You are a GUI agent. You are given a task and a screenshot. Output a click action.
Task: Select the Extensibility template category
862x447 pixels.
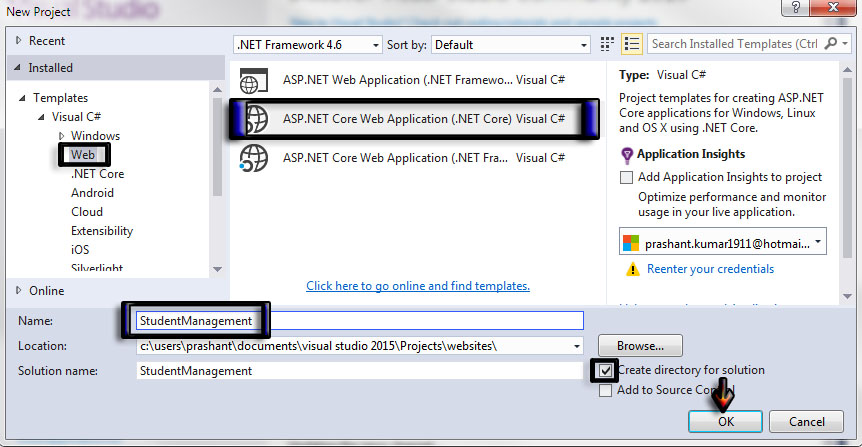(102, 231)
